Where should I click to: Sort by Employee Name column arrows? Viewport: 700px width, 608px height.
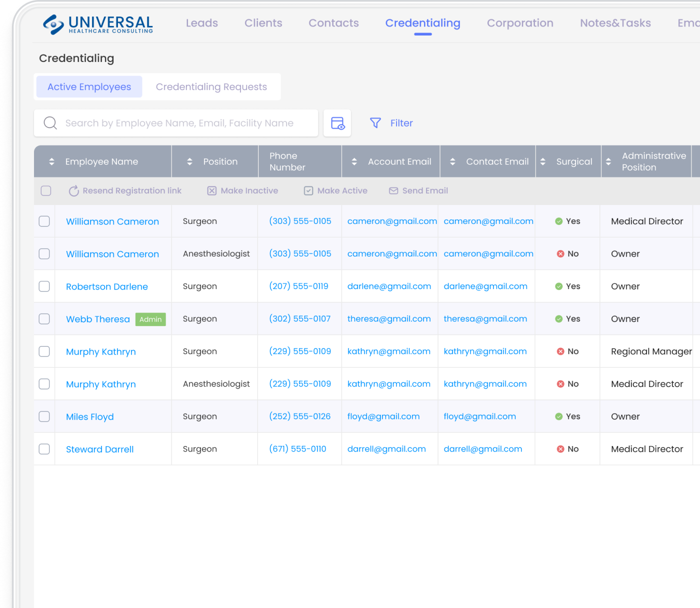coord(51,161)
